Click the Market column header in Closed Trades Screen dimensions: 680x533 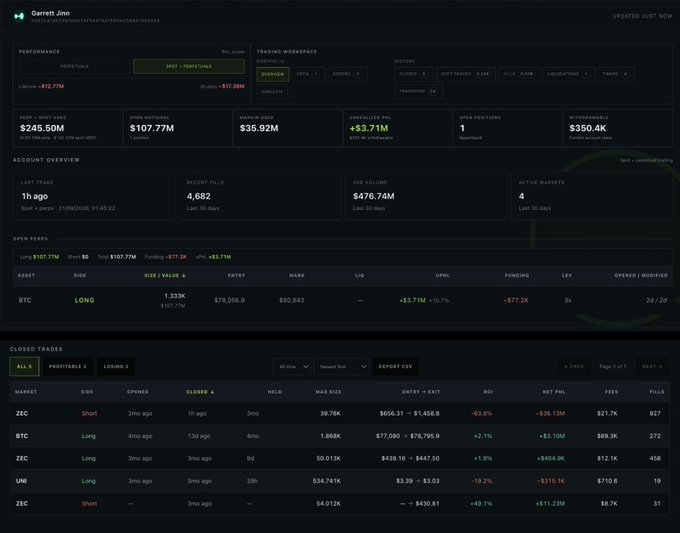tap(26, 392)
